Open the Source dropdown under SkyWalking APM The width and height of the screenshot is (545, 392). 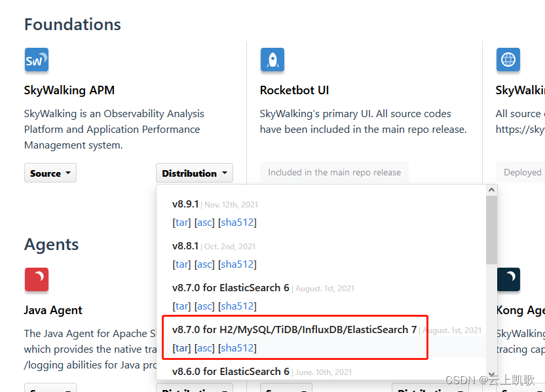click(50, 173)
